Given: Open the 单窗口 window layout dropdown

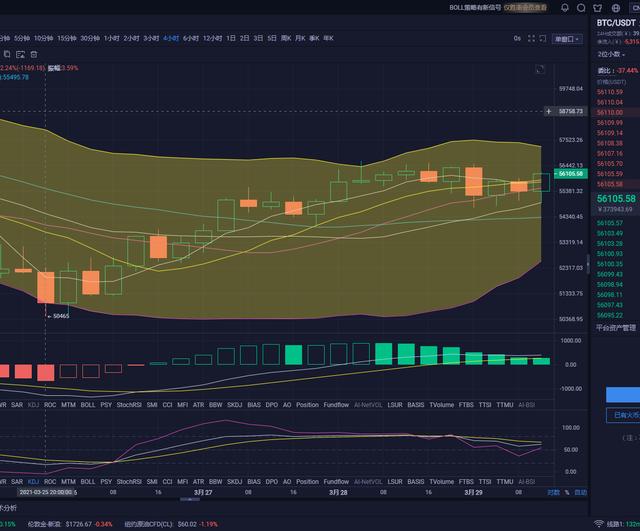Looking at the screenshot, I should (567, 39).
